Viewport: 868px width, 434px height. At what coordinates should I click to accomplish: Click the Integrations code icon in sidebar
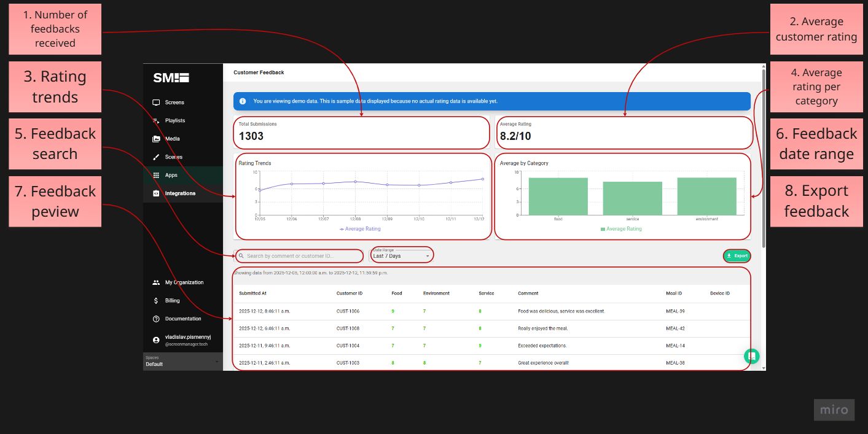coord(156,193)
